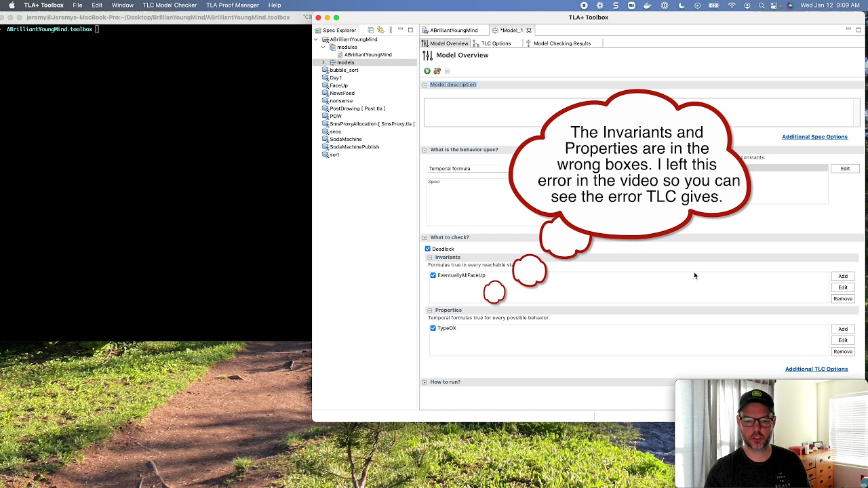Screen dimensions: 868x488
Task: Open the Window menu
Action: tap(123, 5)
